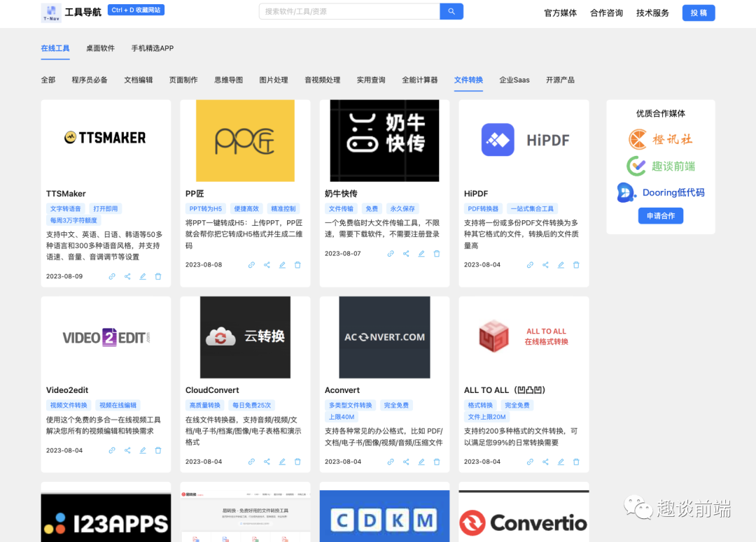This screenshot has width=756, height=542.
Task: Copy the link of the Video2edit card
Action: [x=112, y=450]
